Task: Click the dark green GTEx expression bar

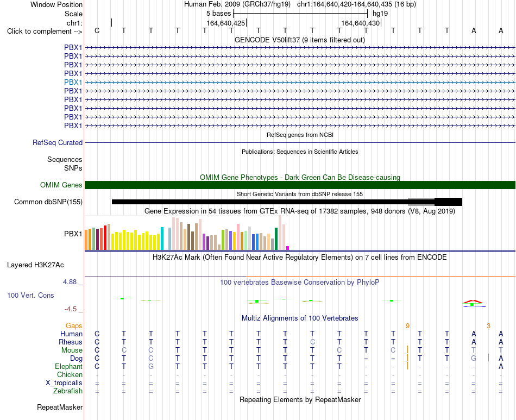Action: (x=276, y=239)
